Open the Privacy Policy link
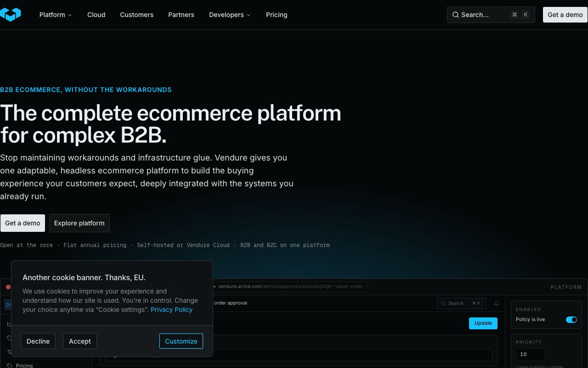The image size is (588, 368). (171, 310)
